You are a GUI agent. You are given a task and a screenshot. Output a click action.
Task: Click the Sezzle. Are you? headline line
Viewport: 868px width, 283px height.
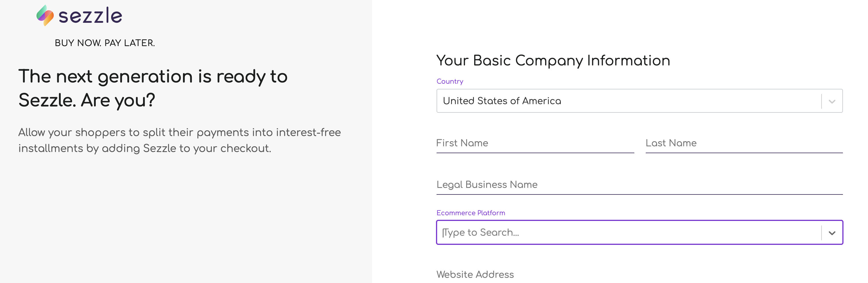coord(87,101)
